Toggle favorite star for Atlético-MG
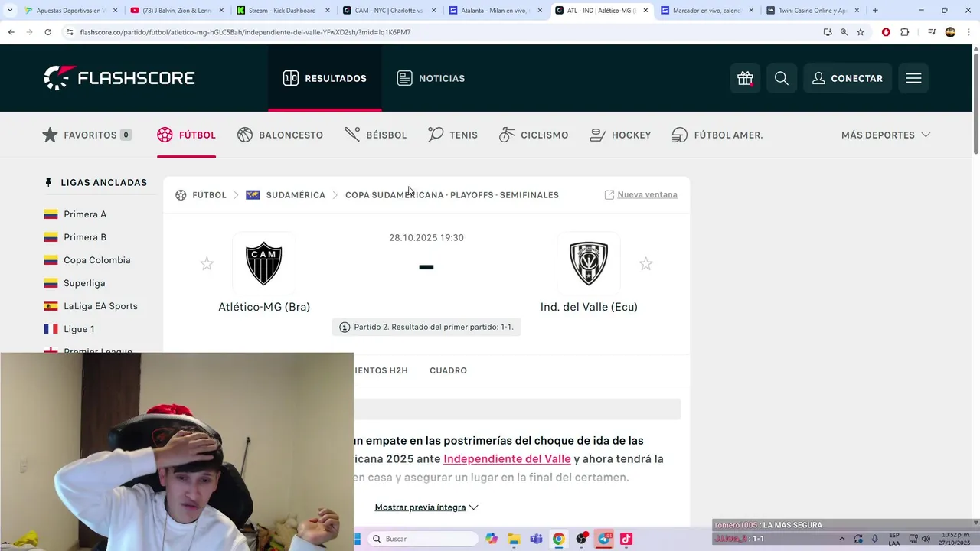The height and width of the screenshot is (551, 980). coord(207,264)
